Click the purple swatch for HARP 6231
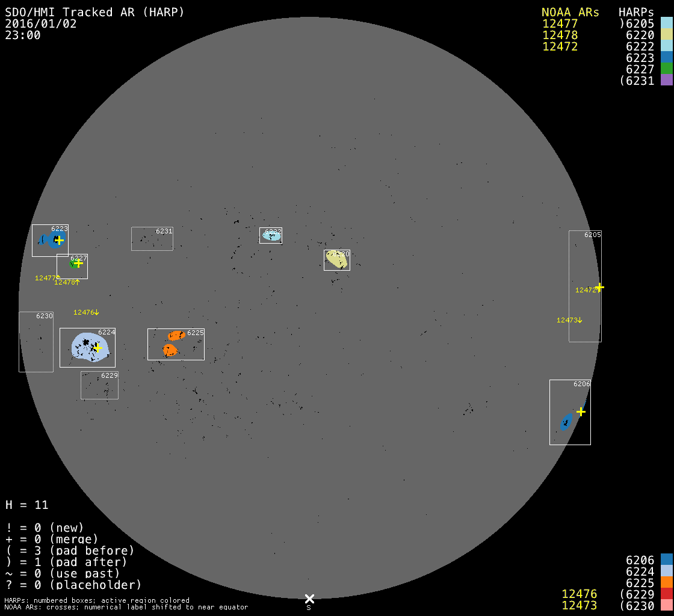 point(666,81)
